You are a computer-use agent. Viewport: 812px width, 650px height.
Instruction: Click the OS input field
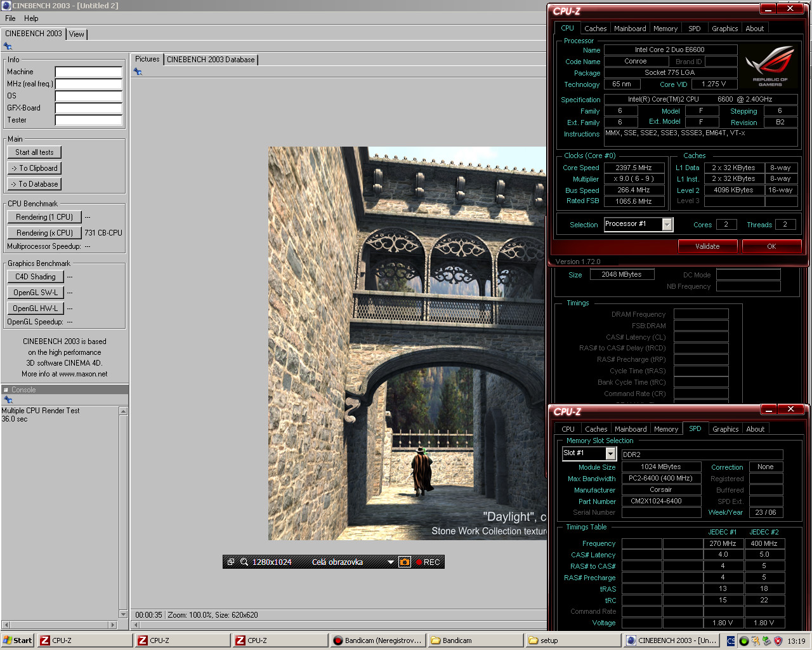point(88,96)
